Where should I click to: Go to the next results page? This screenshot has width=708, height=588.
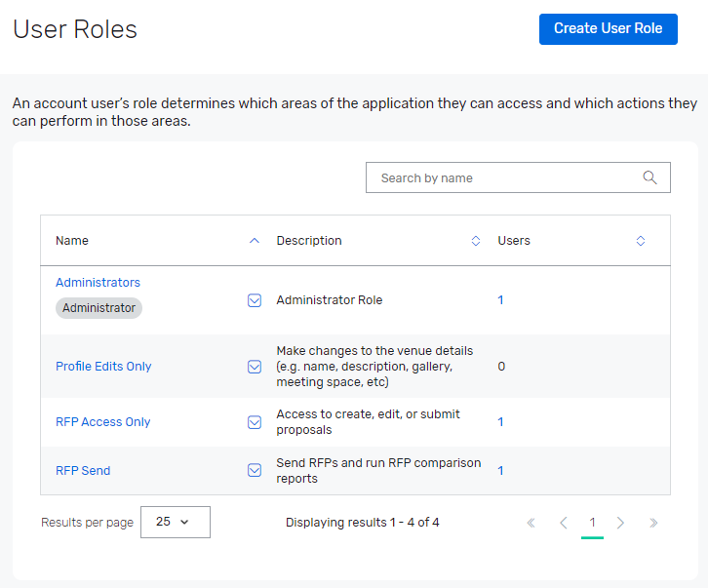[x=621, y=523]
